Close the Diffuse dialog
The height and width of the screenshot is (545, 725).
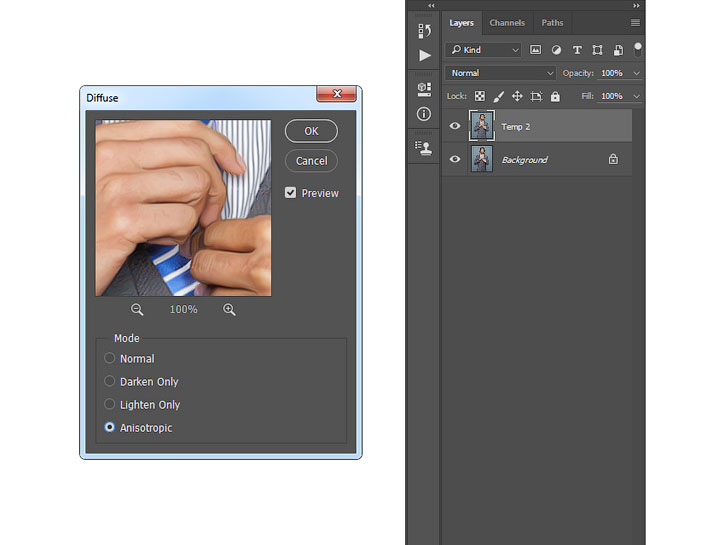pyautogui.click(x=337, y=93)
